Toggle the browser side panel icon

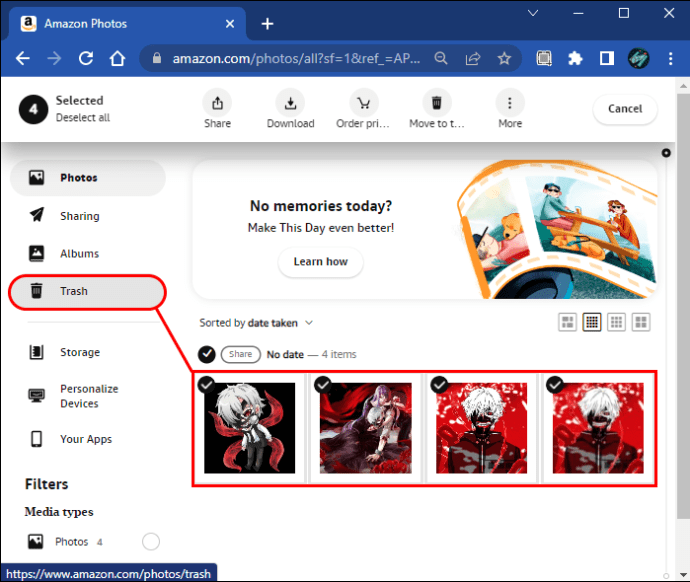pos(607,58)
